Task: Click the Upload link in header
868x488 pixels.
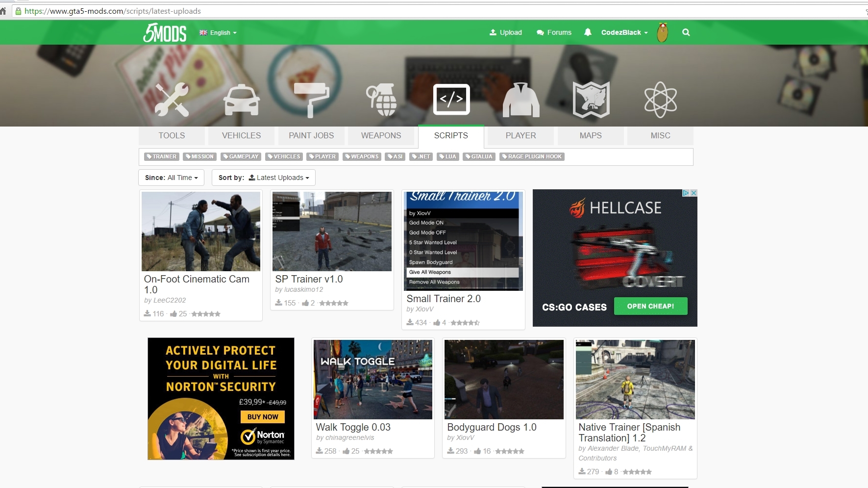Action: point(506,32)
